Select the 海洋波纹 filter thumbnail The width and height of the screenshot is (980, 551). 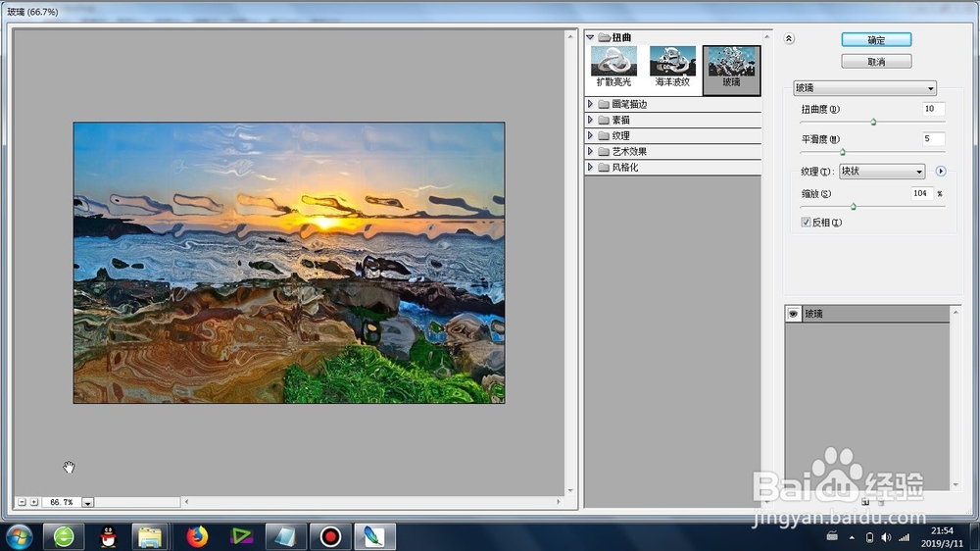[x=672, y=67]
